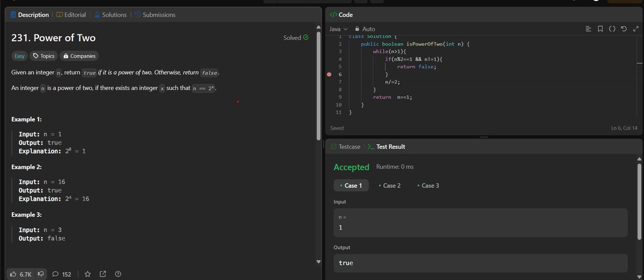Open the 152 comments discussion

(62, 274)
